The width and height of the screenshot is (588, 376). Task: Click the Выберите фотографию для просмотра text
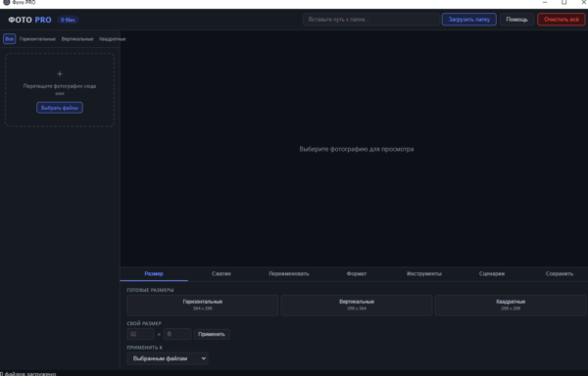coord(357,149)
